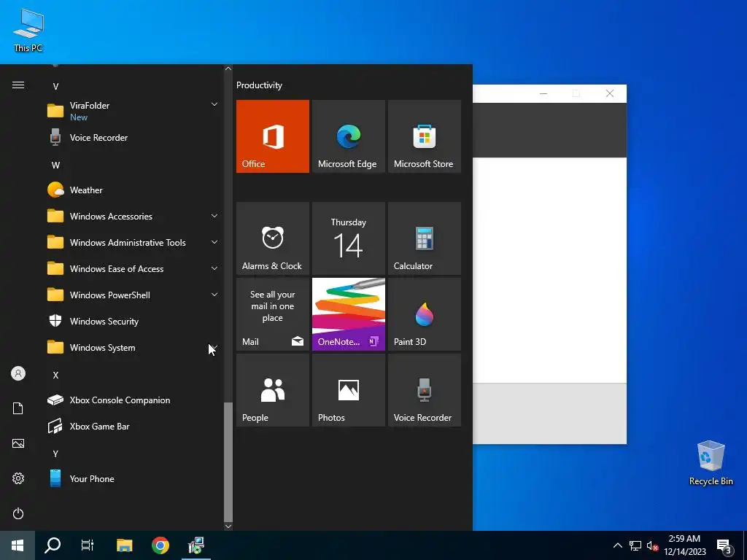Viewport: 747px width, 560px height.
Task: Select the This PC desktop icon
Action: pyautogui.click(x=28, y=31)
